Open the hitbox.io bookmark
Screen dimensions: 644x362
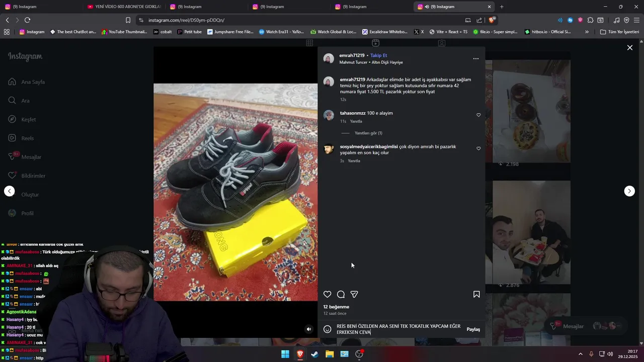547,32
